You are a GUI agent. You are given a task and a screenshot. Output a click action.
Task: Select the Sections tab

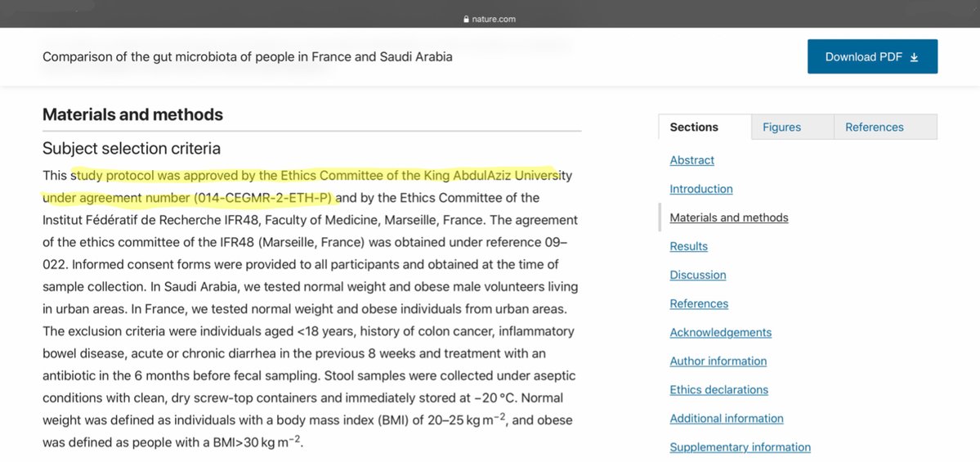coord(694,127)
